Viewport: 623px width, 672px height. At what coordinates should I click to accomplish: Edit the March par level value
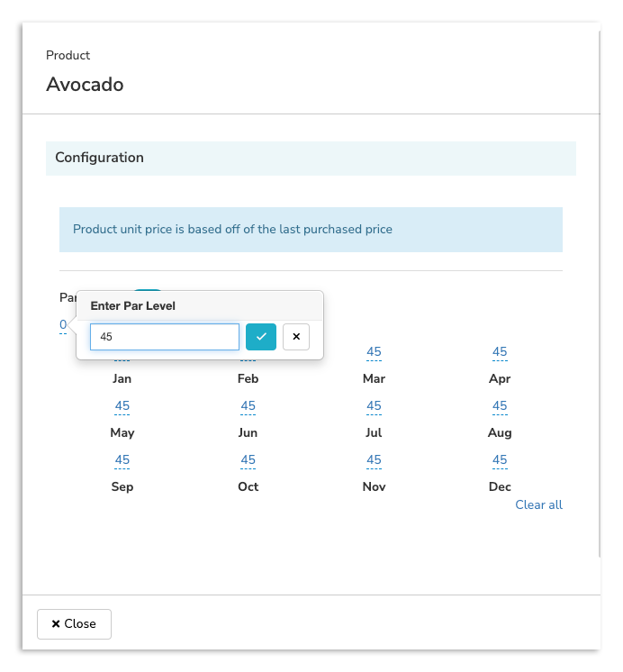click(x=374, y=352)
